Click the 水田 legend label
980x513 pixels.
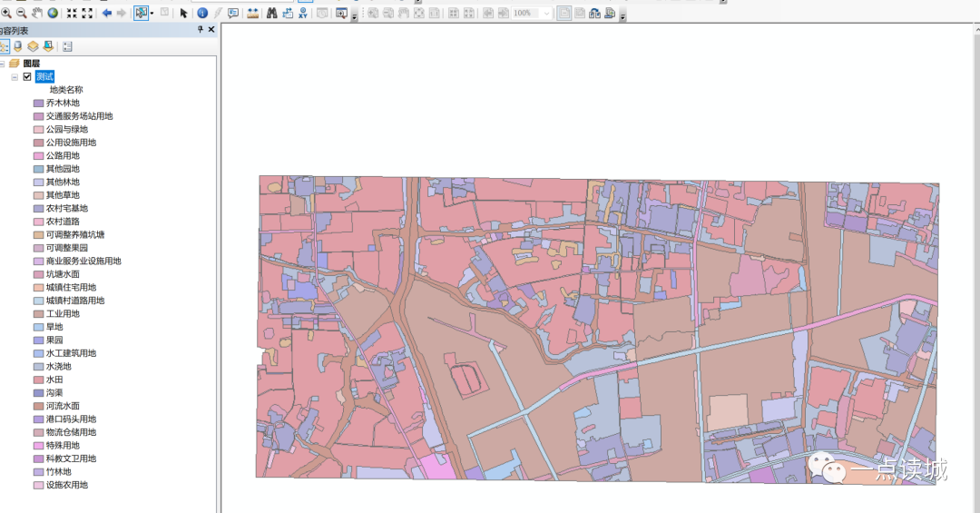[54, 380]
